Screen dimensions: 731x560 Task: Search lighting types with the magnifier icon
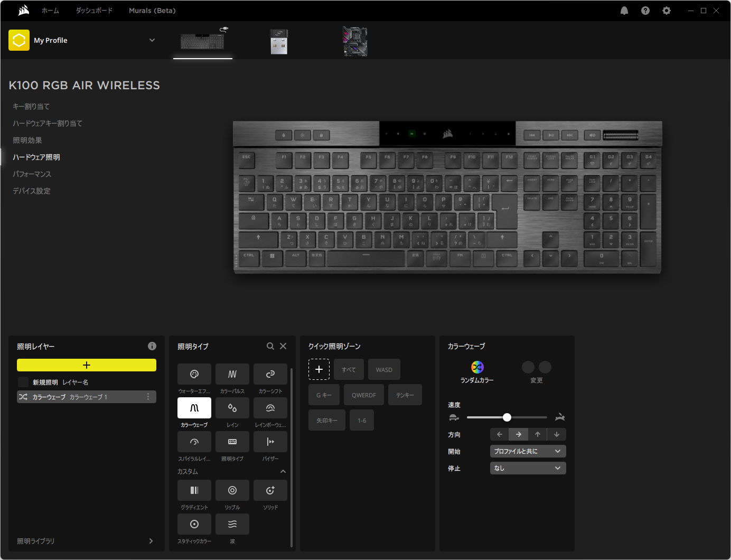point(270,346)
